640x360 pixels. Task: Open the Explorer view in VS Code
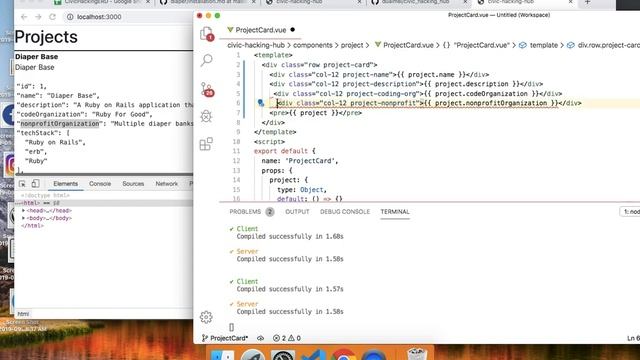click(x=207, y=33)
